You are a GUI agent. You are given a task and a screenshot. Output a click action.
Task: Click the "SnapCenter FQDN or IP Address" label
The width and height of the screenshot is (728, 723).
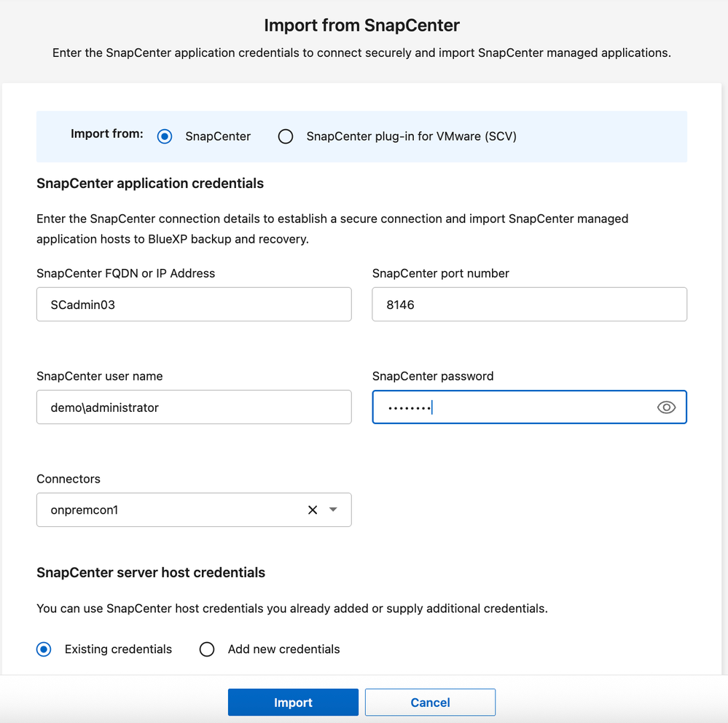tap(126, 273)
